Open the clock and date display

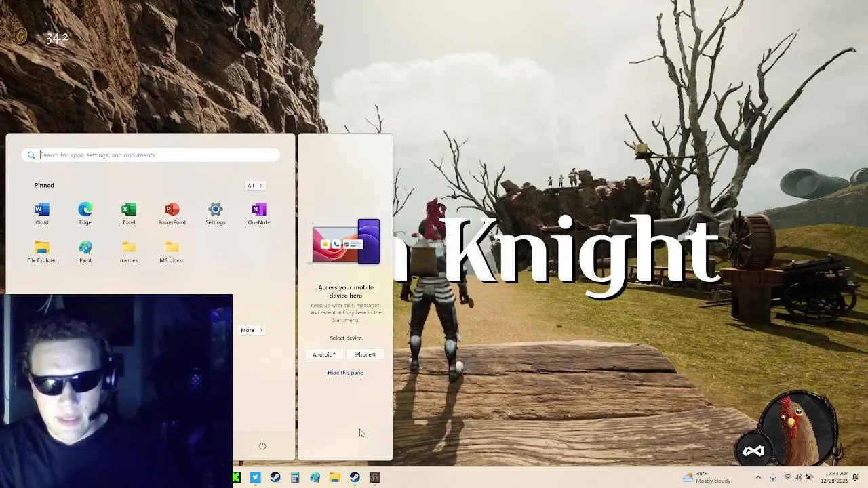(836, 477)
